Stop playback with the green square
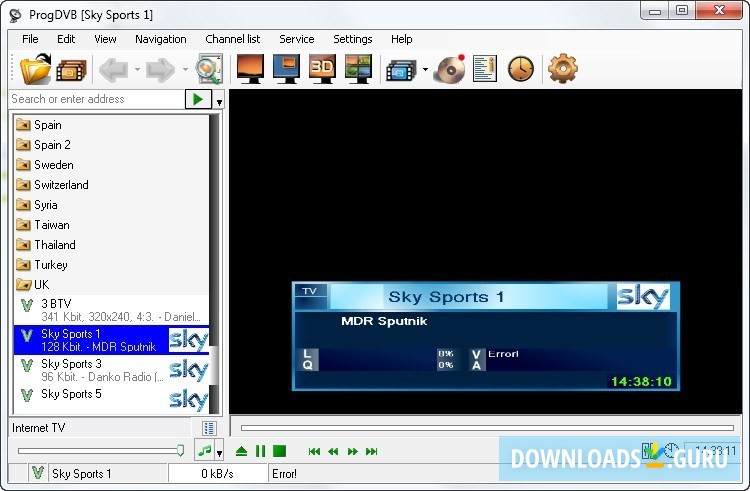Viewport: 750px width, 491px height. click(x=280, y=451)
